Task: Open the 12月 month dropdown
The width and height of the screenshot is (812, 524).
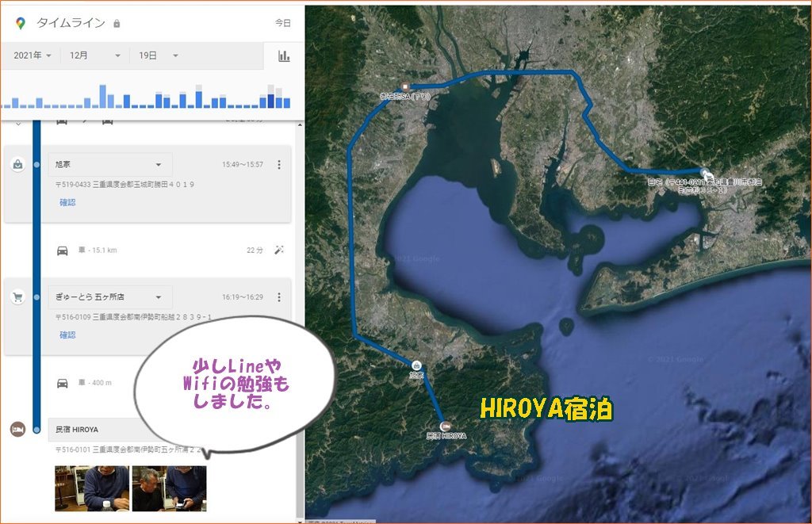Action: pos(94,55)
